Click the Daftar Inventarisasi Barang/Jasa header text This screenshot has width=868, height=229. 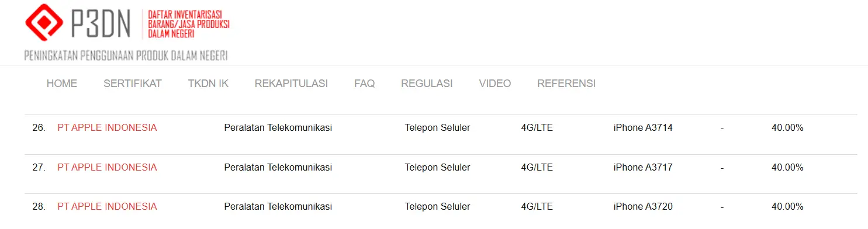pos(189,24)
